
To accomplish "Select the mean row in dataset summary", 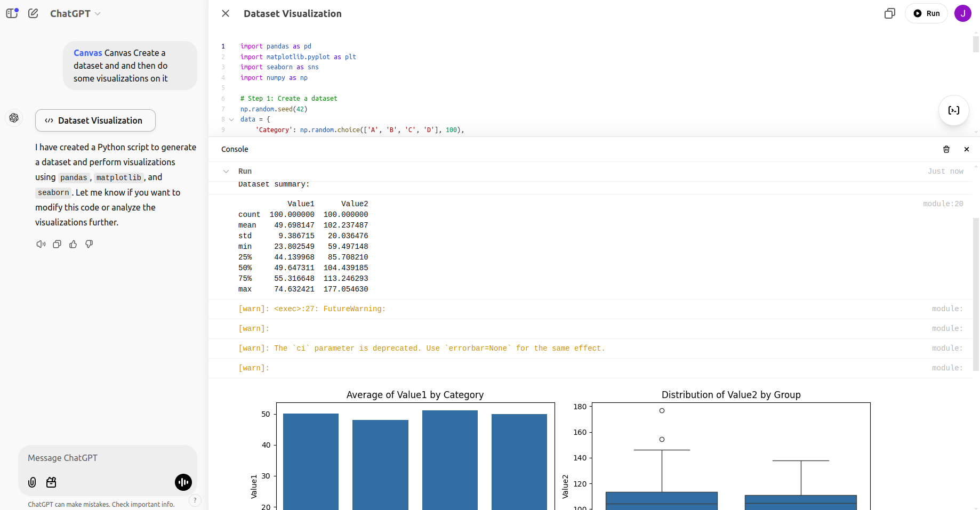I will 303,225.
